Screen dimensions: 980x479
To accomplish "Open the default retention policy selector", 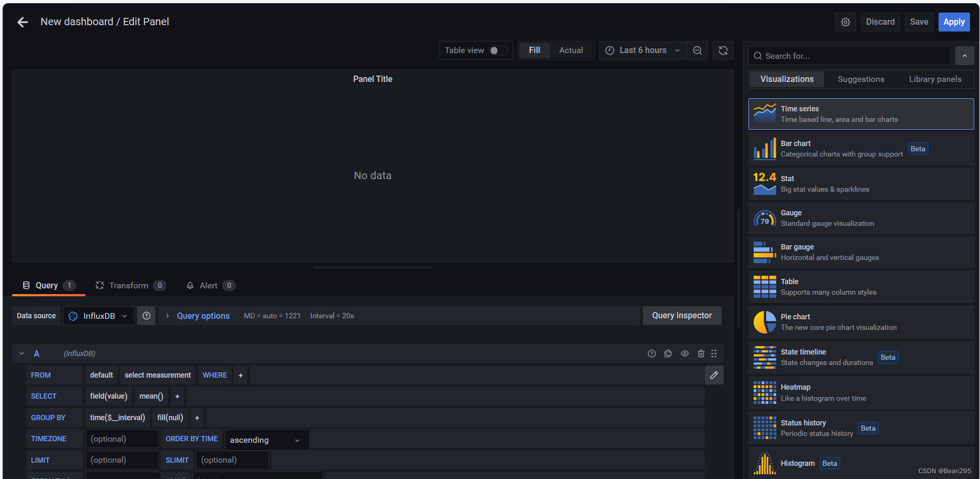I will pyautogui.click(x=101, y=375).
